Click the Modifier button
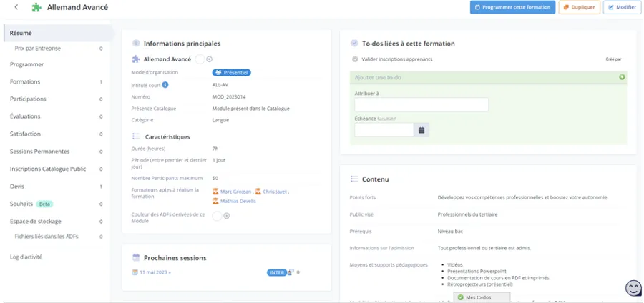 pos(622,7)
